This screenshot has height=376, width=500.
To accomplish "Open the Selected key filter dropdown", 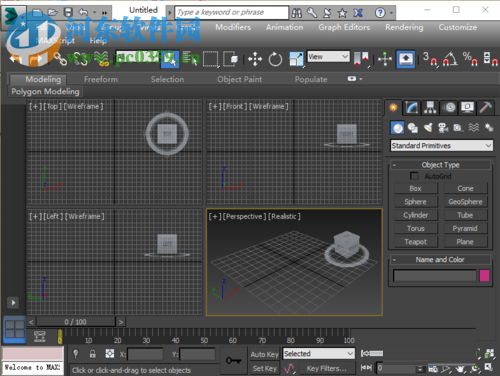I will pyautogui.click(x=319, y=354).
